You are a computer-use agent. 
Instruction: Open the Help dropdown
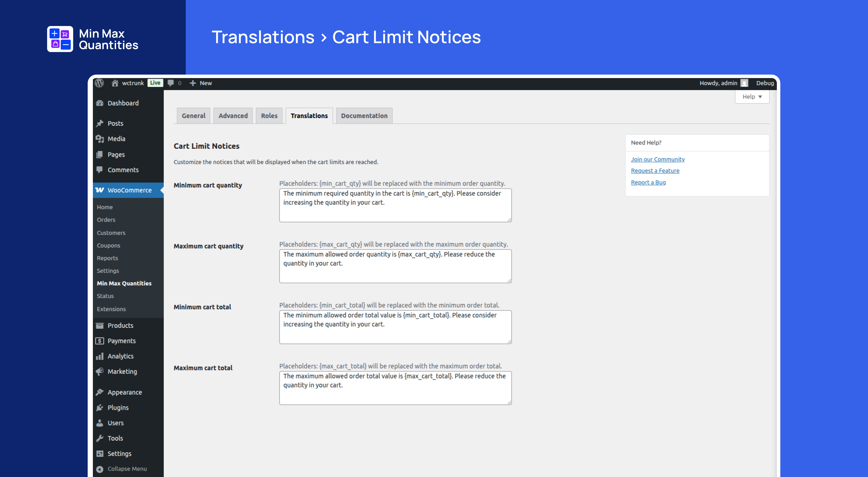(x=752, y=97)
